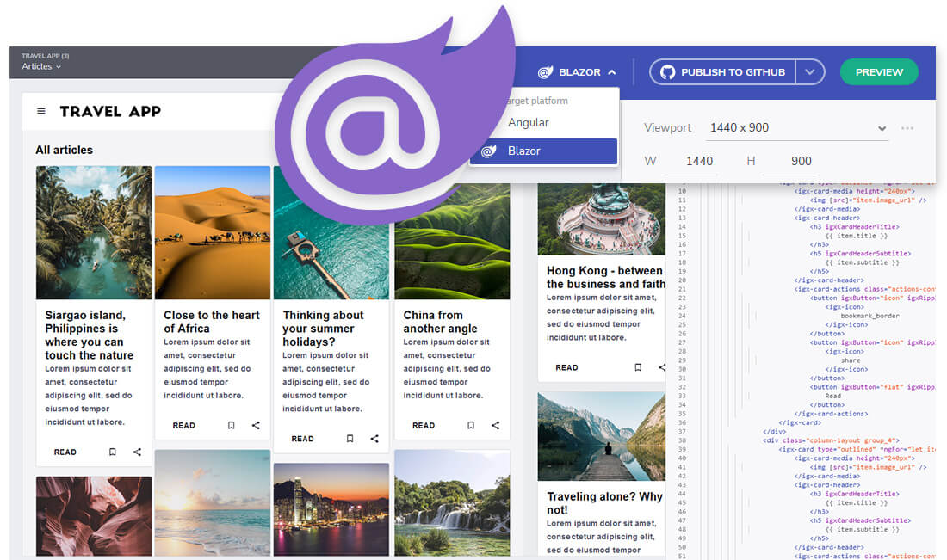Click bookmark icon on Thinking about your summer holidays
This screenshot has height=560, width=947.
[x=350, y=439]
